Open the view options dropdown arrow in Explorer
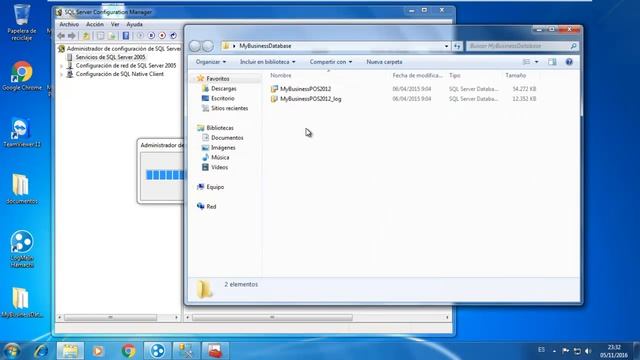This screenshot has width=640, height=360. pos(536,62)
